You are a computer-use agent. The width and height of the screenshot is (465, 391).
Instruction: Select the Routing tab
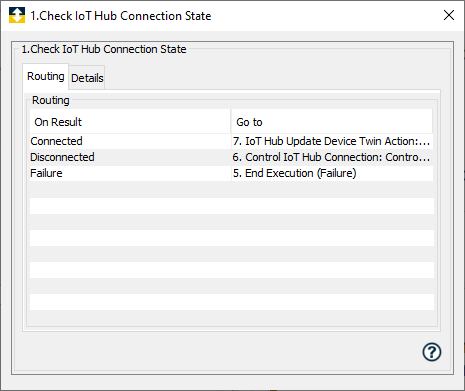point(46,76)
